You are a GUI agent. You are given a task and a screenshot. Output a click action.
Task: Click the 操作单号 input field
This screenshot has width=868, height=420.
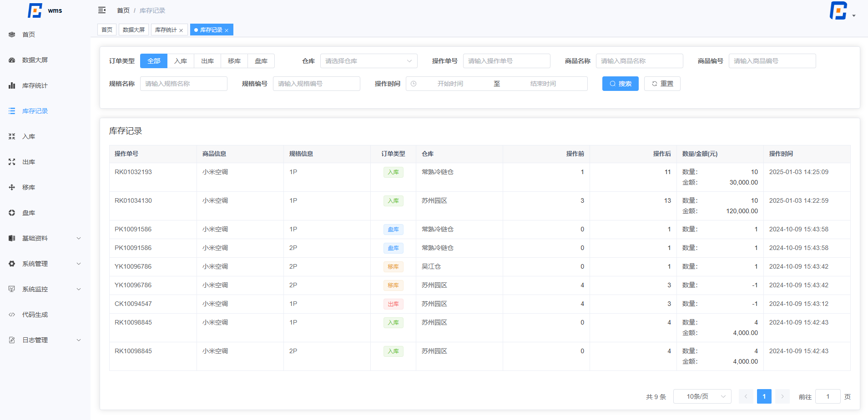pos(507,61)
